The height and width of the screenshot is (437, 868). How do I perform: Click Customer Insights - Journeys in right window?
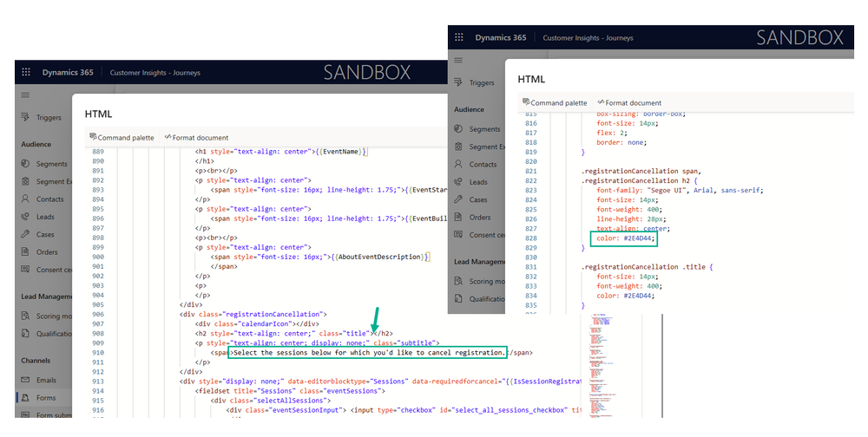click(x=588, y=37)
